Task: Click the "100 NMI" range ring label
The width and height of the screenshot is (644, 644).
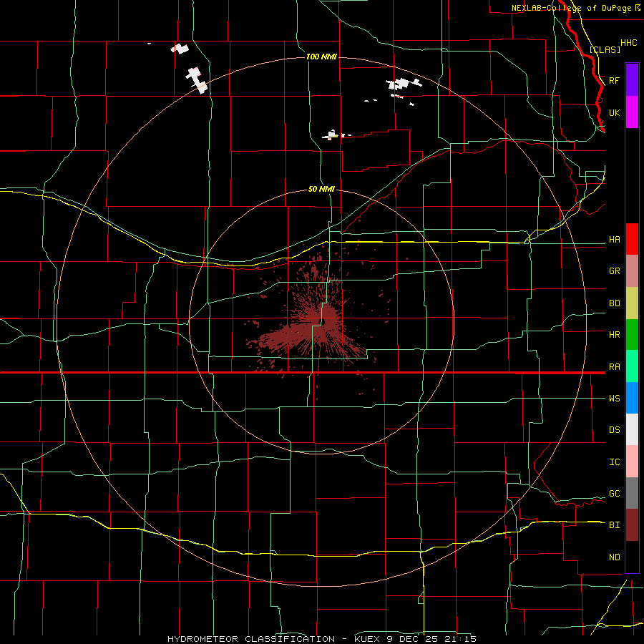Action: pos(321,57)
